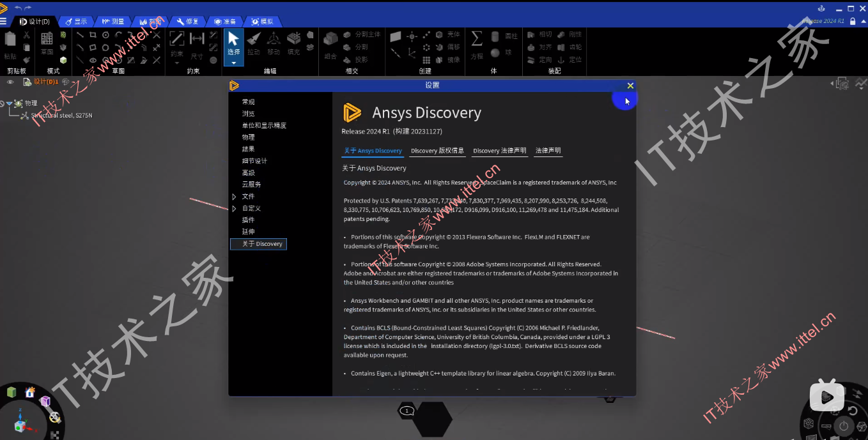The image size is (868, 440).
Task: Switch to the 显示 ribbon tab
Action: coord(75,21)
